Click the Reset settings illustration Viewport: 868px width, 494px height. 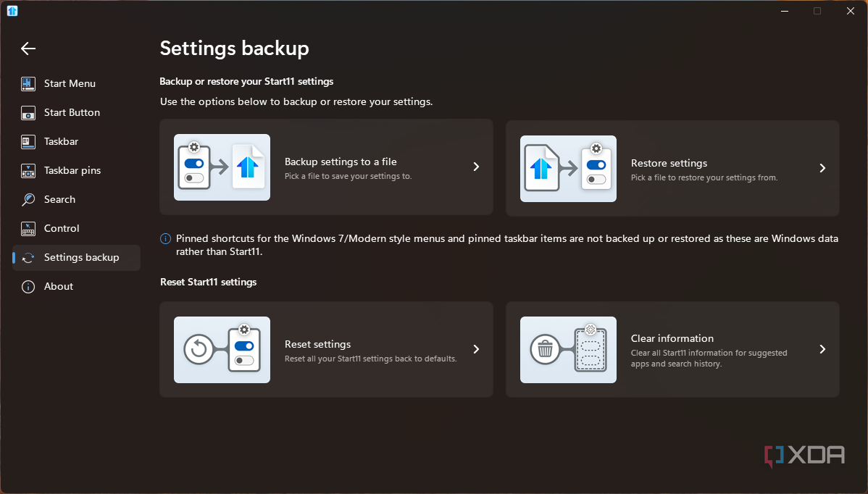click(222, 350)
